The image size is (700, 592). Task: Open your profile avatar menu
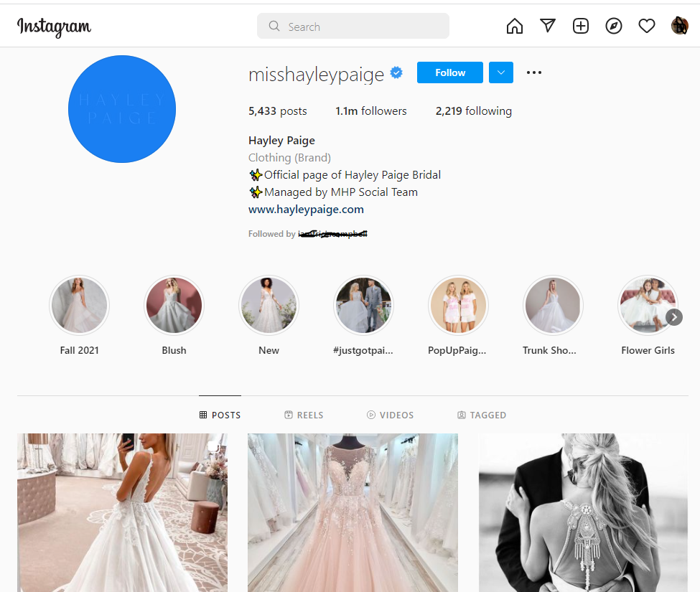pyautogui.click(x=679, y=26)
